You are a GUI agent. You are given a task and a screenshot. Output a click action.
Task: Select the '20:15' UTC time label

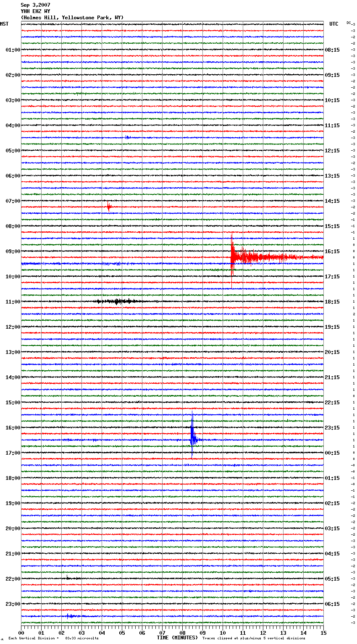tap(332, 352)
